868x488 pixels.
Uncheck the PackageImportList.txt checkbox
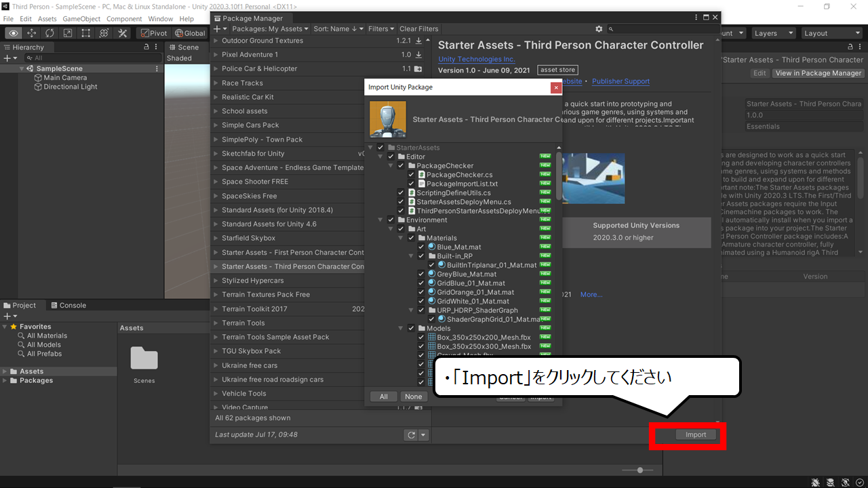pos(411,184)
